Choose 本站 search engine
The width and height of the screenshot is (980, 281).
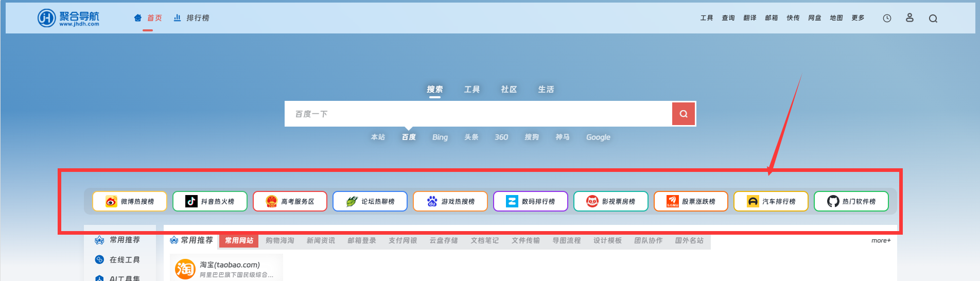378,137
